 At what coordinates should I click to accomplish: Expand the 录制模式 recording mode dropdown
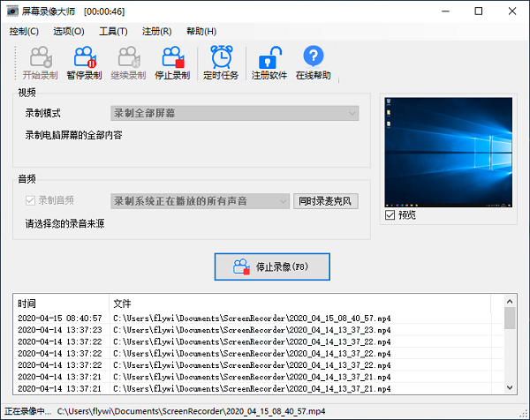click(234, 113)
